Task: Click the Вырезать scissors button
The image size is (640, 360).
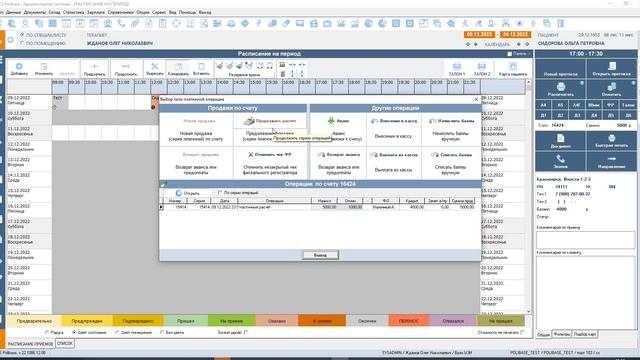Action: (x=155, y=69)
